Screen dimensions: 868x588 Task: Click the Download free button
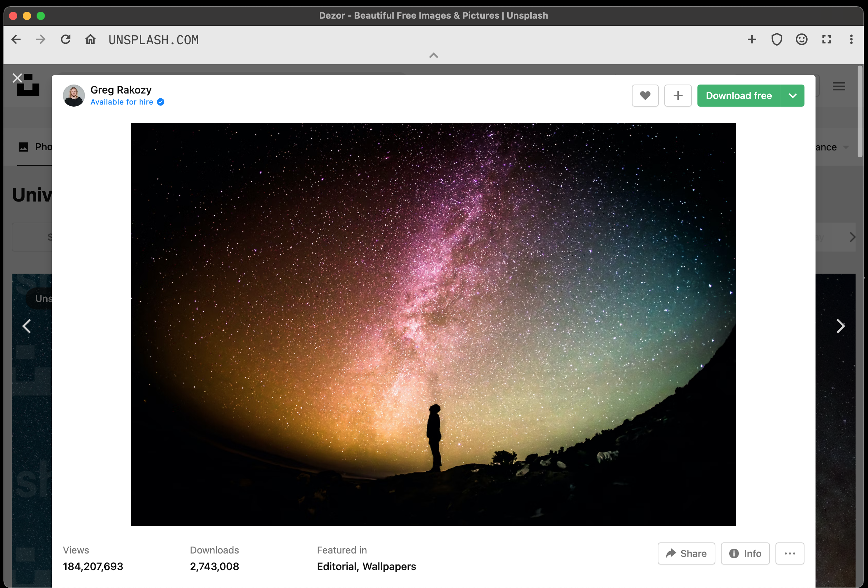coord(739,96)
